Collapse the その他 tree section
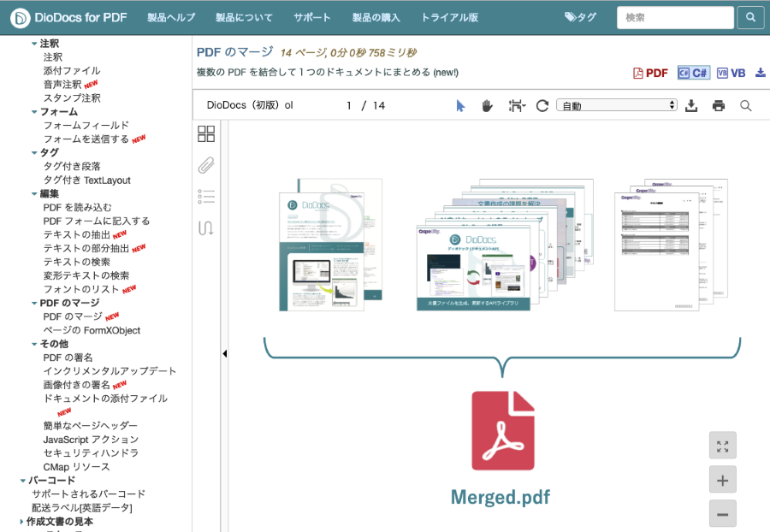The width and height of the screenshot is (770, 532). [x=34, y=344]
